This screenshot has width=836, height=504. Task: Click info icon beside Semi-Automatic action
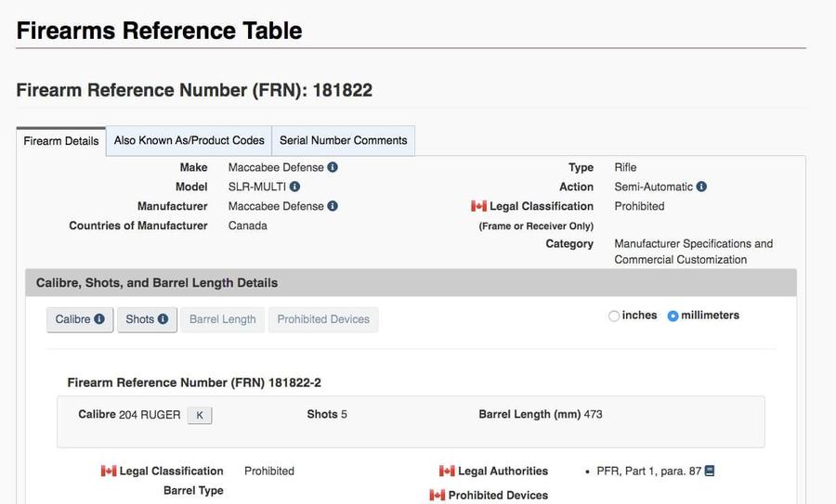[x=701, y=187]
